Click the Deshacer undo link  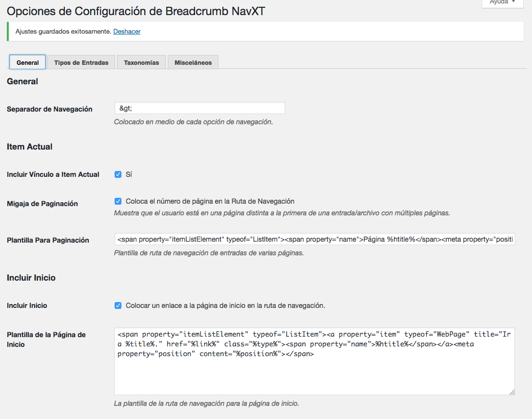coord(127,32)
